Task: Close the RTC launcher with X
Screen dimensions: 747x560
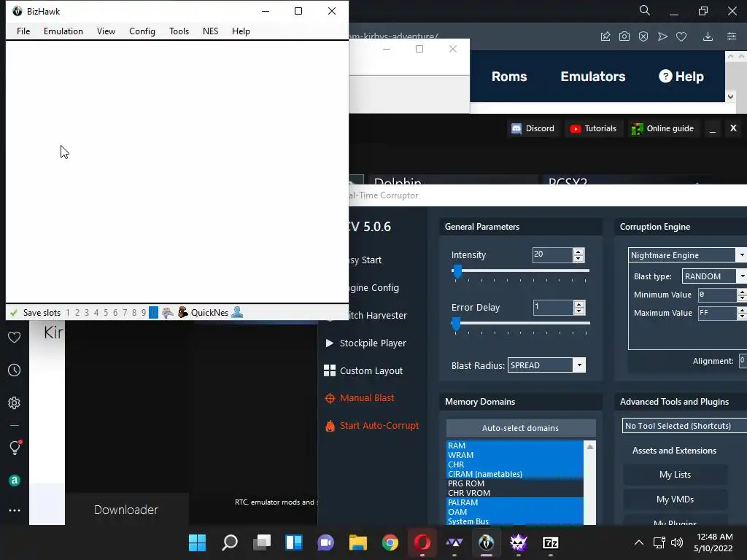Action: click(733, 128)
